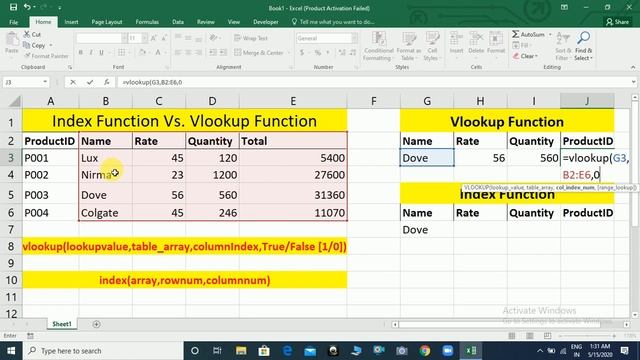Open Sort & Filter options

[563, 46]
